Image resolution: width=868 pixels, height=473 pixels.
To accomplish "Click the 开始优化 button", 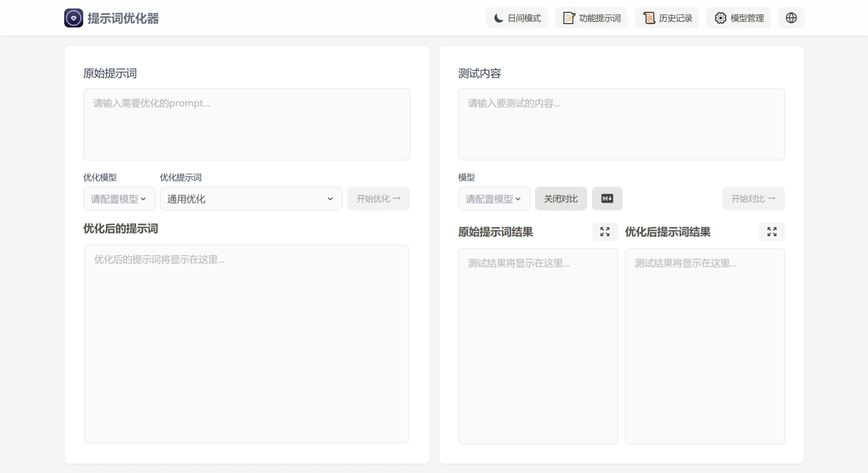I will tap(378, 198).
